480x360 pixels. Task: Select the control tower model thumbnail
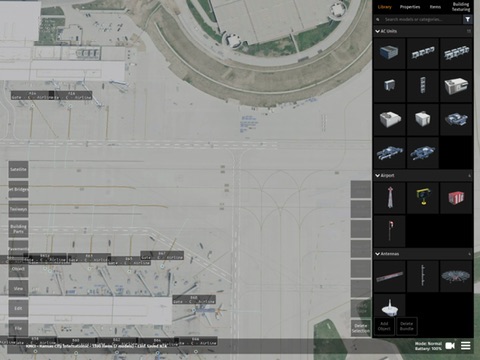click(389, 198)
